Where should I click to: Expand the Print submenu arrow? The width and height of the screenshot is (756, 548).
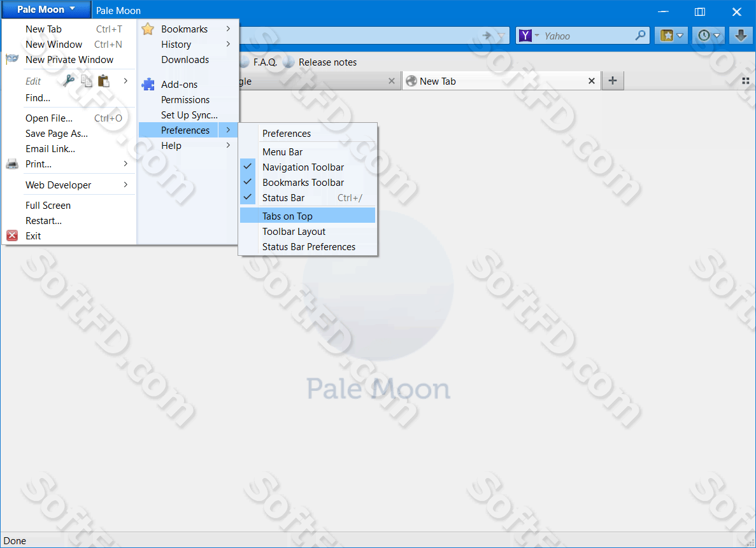(x=125, y=164)
